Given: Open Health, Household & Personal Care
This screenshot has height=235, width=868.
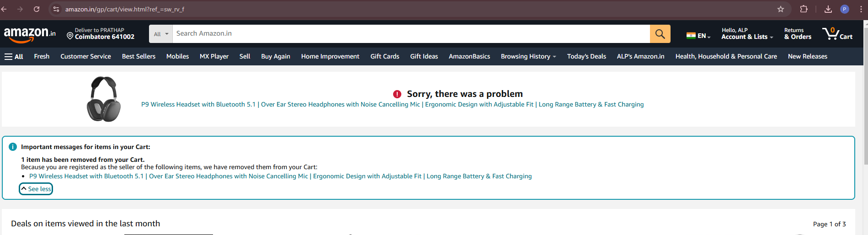Looking at the screenshot, I should 726,57.
